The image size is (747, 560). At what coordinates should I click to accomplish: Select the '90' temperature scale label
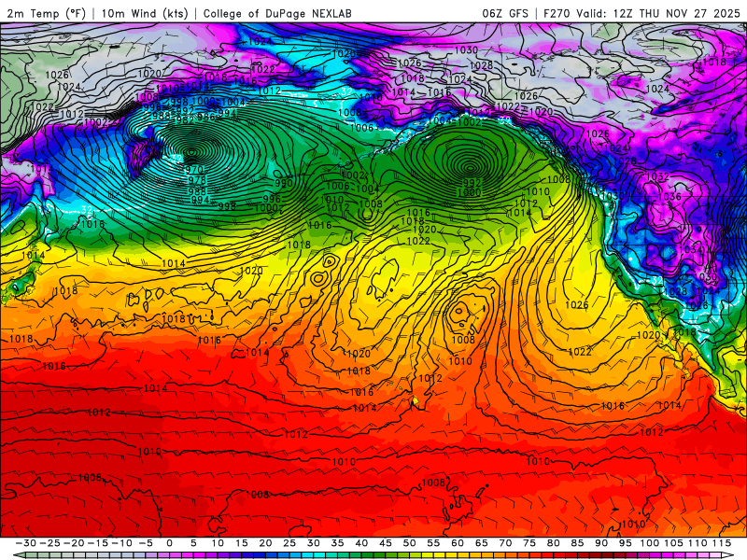click(601, 543)
